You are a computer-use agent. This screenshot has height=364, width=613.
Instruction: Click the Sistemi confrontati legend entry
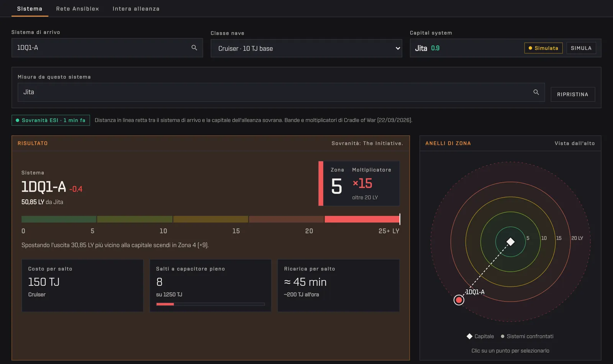pyautogui.click(x=527, y=336)
